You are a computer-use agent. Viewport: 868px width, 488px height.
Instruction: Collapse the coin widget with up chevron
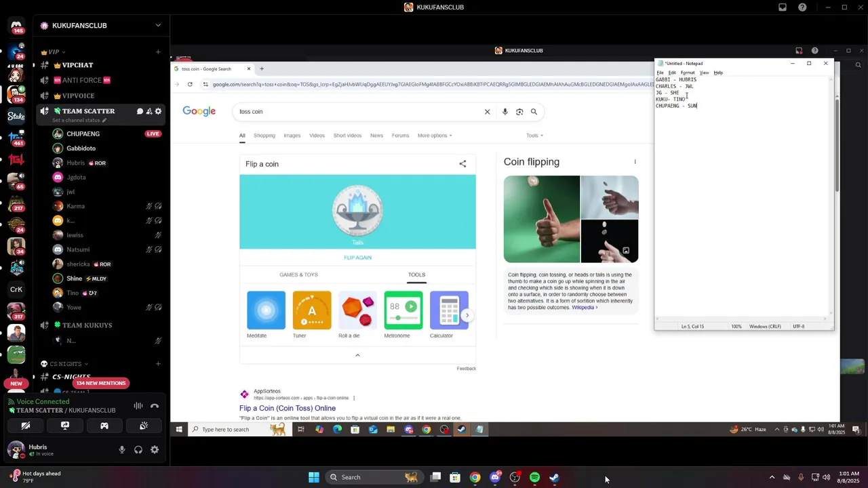pos(357,355)
